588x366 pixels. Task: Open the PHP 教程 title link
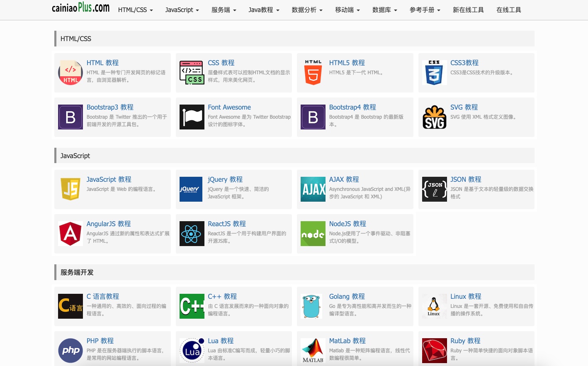pos(100,341)
